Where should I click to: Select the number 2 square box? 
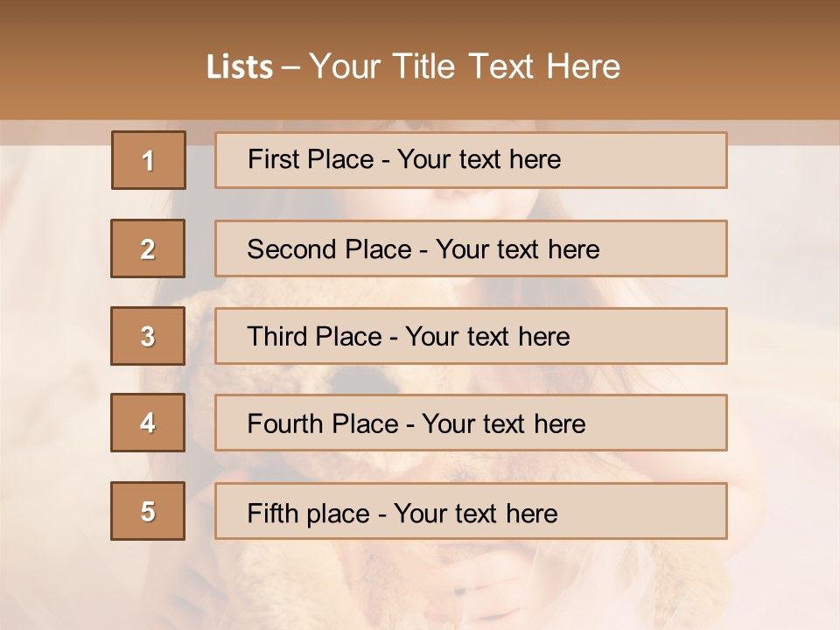148,248
